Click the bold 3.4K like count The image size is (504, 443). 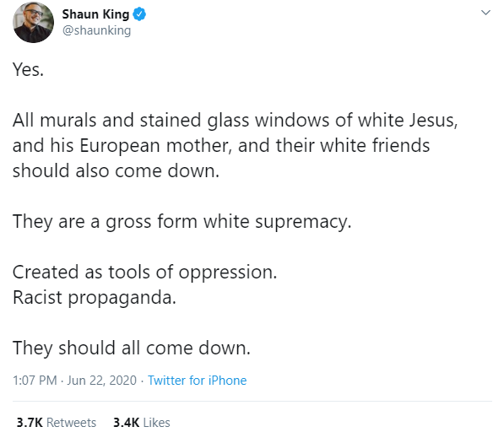tap(127, 423)
